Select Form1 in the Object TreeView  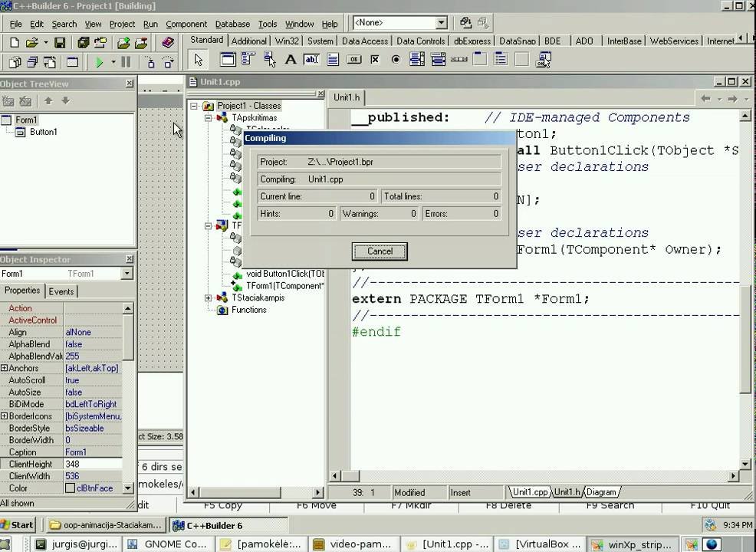coord(26,120)
